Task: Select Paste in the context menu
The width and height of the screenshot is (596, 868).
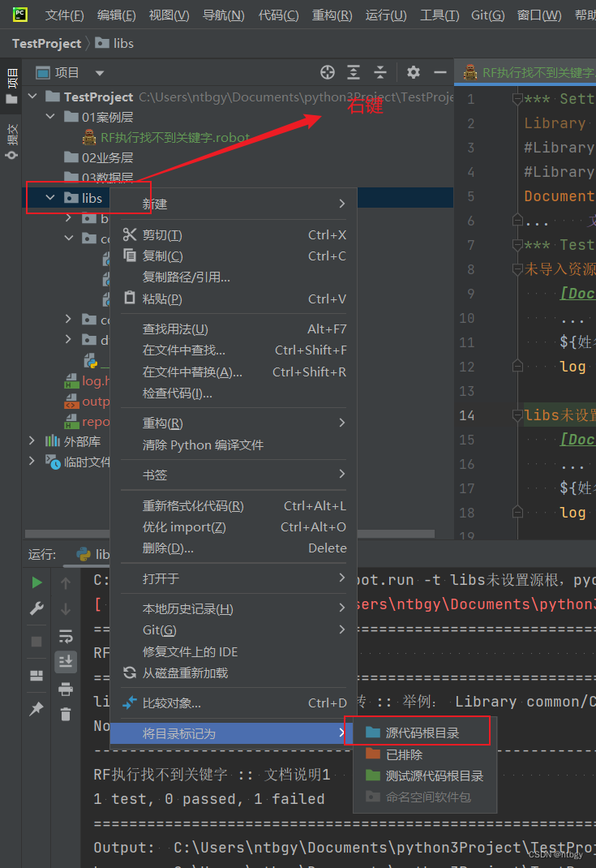Action: pyautogui.click(x=234, y=299)
